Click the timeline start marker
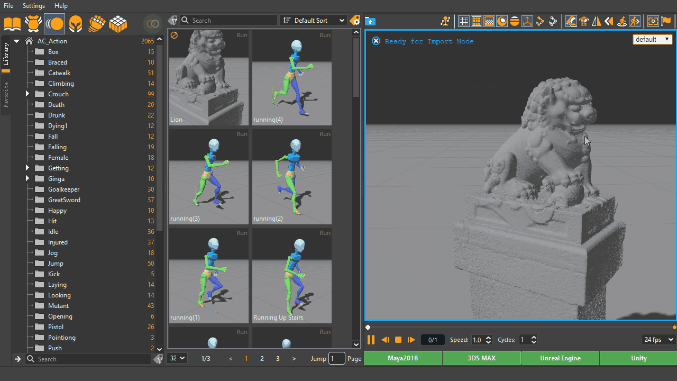 click(368, 327)
